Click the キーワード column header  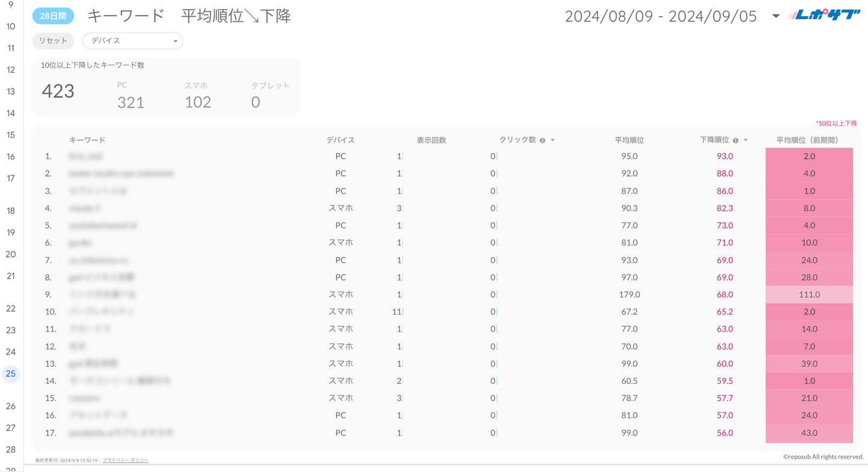coord(87,141)
